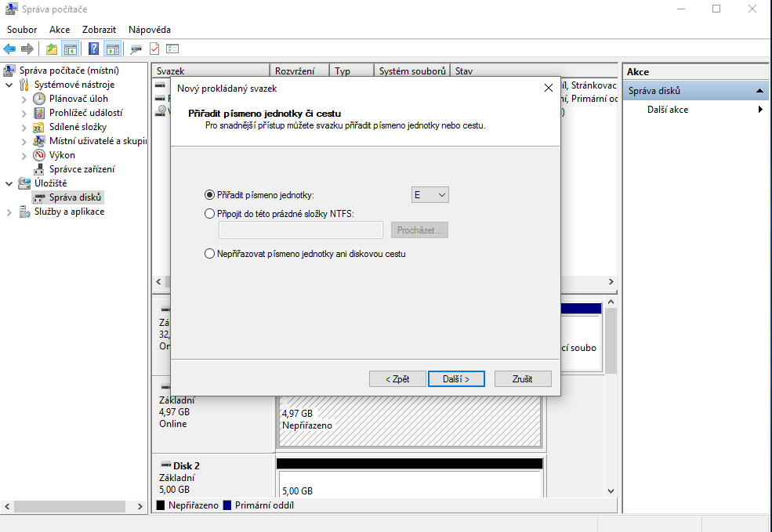Open Help via the question mark icon
Image resolution: width=772 pixels, height=532 pixels.
point(94,49)
